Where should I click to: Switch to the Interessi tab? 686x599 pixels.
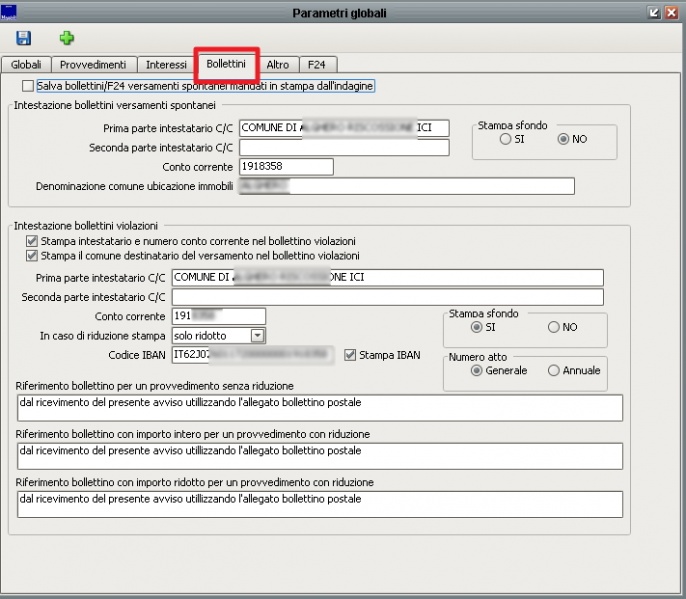coord(165,64)
